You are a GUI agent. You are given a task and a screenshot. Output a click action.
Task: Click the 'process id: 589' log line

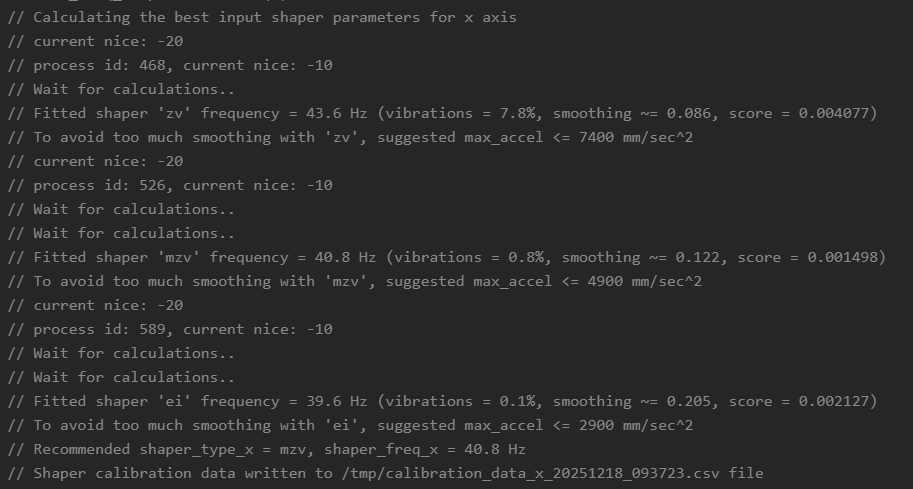tap(183, 329)
